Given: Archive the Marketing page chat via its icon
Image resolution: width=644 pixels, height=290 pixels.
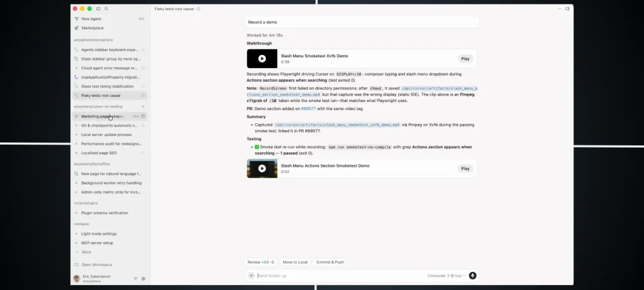Looking at the screenshot, I should tap(143, 116).
